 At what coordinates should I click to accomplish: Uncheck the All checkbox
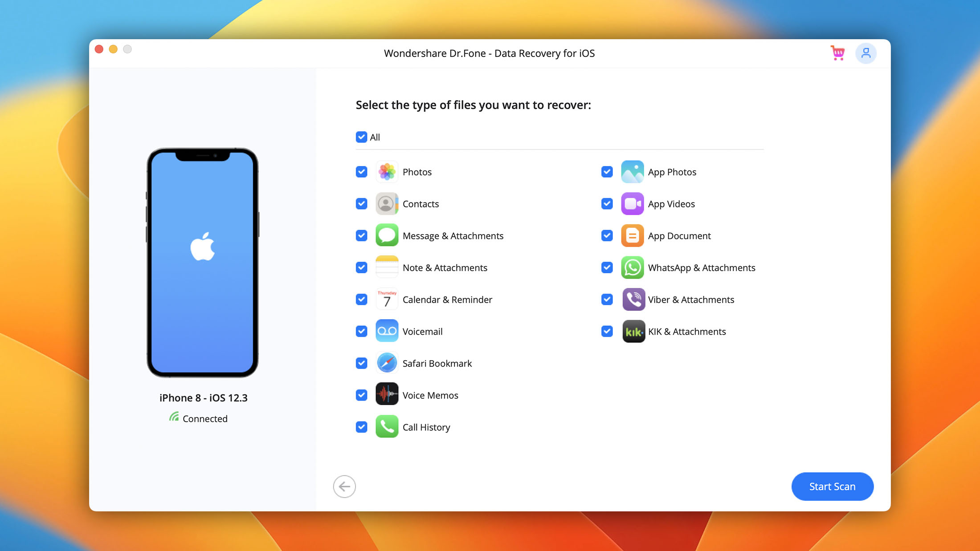(361, 137)
